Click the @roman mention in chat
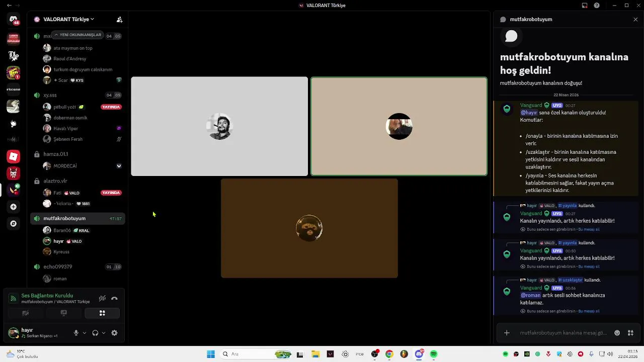The image size is (644, 362). pyautogui.click(x=530, y=295)
